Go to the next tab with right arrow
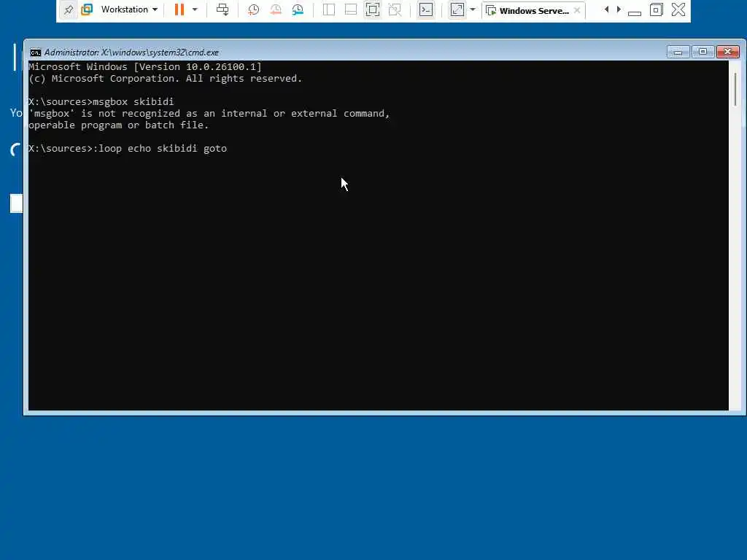 619,9
